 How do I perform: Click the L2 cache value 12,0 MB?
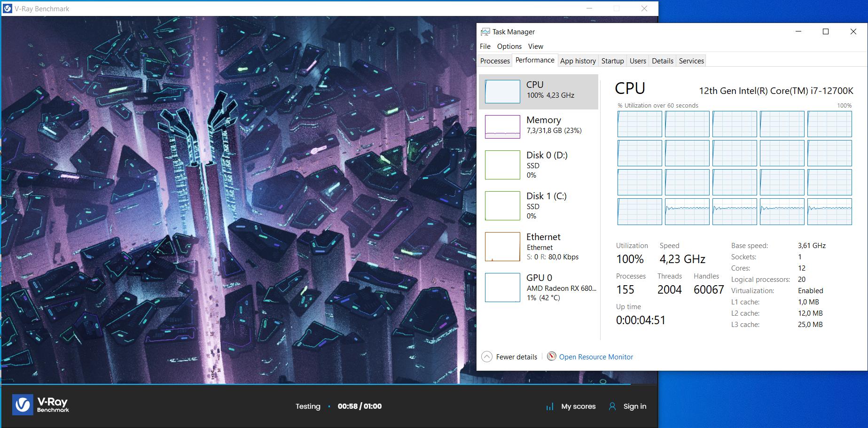[x=810, y=313]
